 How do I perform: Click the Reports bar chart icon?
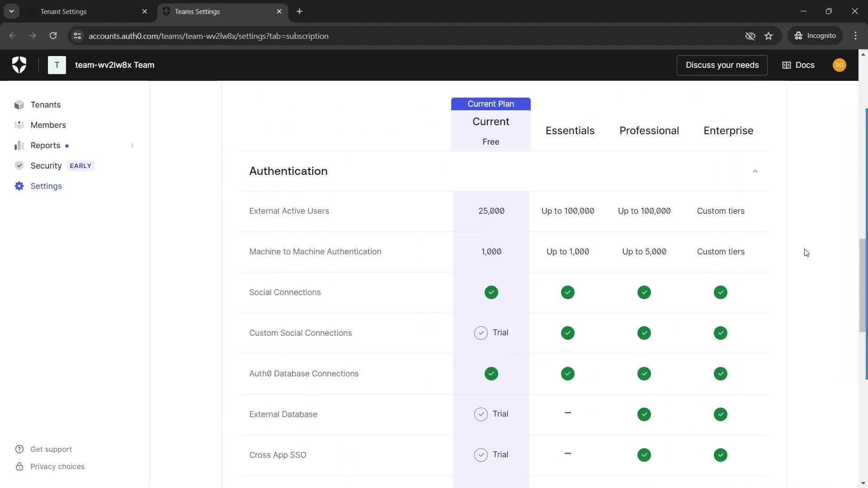[x=19, y=145]
